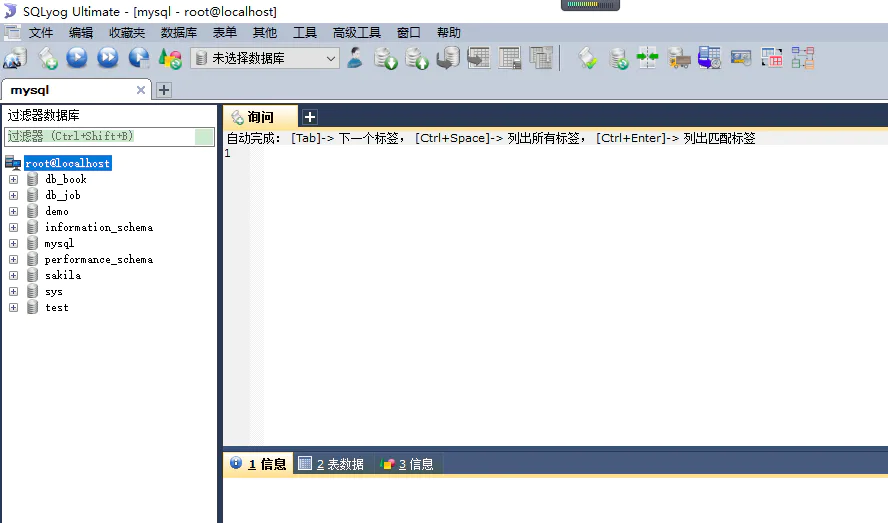Click the execute all queries fast-forward icon
This screenshot has width=888, height=523.
click(108, 58)
